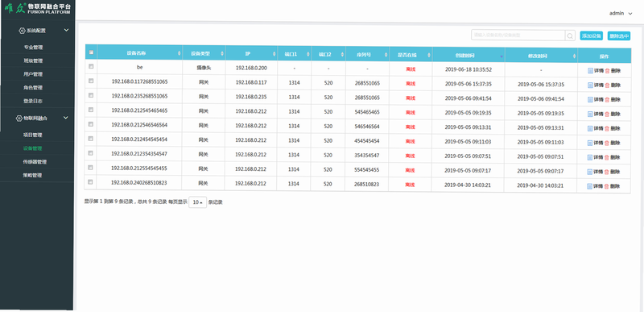The width and height of the screenshot is (644, 312).
Task: Sort by the 是否在线 column header
Action: coord(411,55)
